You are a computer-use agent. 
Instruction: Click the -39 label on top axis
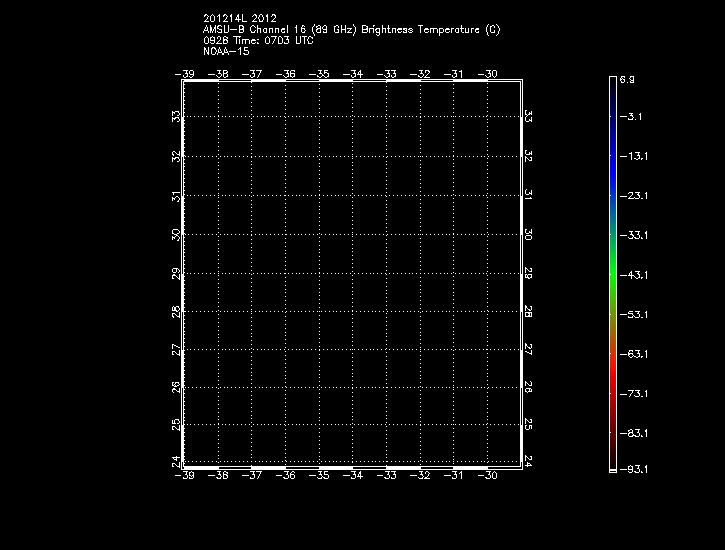(x=185, y=74)
